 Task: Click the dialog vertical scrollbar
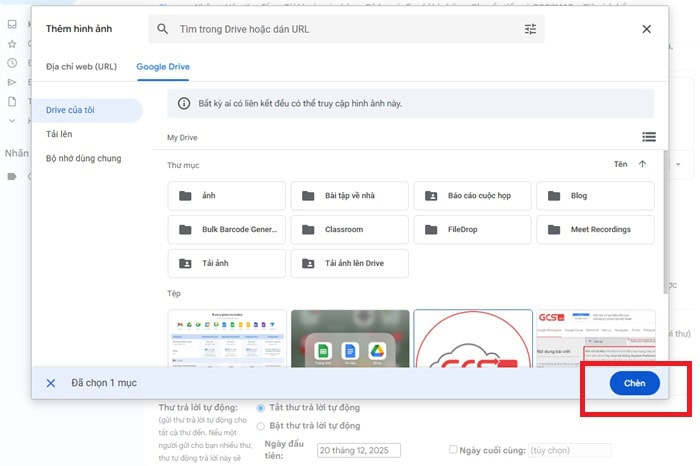pos(666,222)
